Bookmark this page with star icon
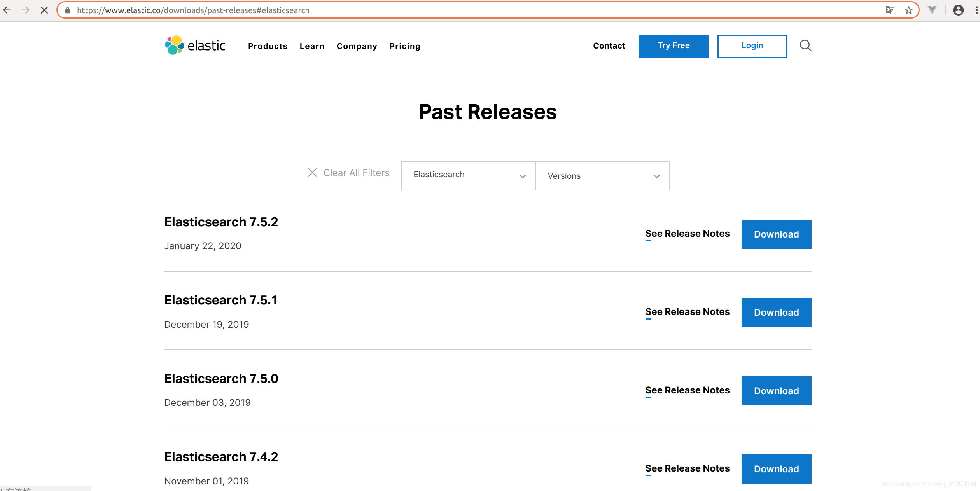The image size is (980, 491). (908, 10)
